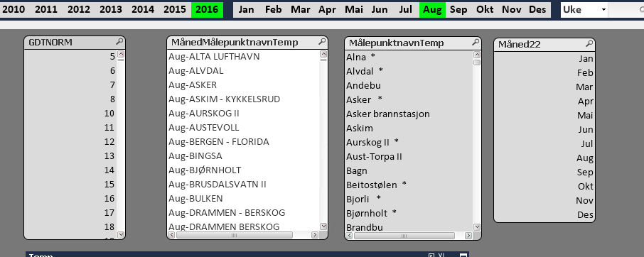Select Aust-Torpa II entry
Screen dimensions: 644x257
coord(409,156)
